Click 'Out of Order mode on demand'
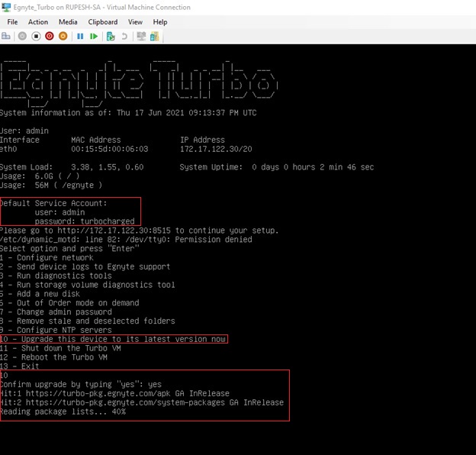The width and height of the screenshot is (476, 455). tap(69, 303)
